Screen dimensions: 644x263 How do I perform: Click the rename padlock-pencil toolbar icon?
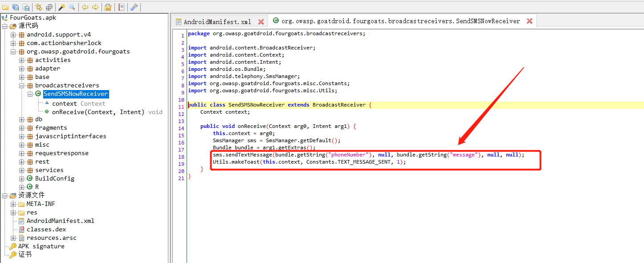pos(108,7)
